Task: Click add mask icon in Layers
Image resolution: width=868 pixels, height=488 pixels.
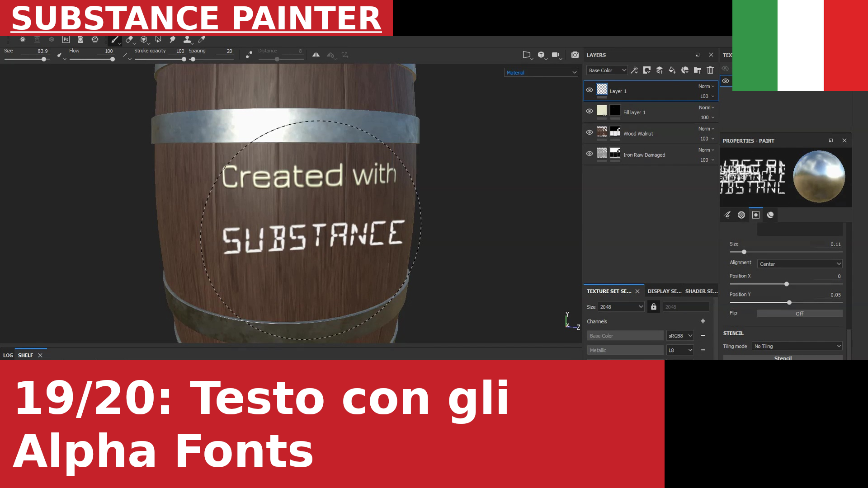Action: (x=647, y=70)
